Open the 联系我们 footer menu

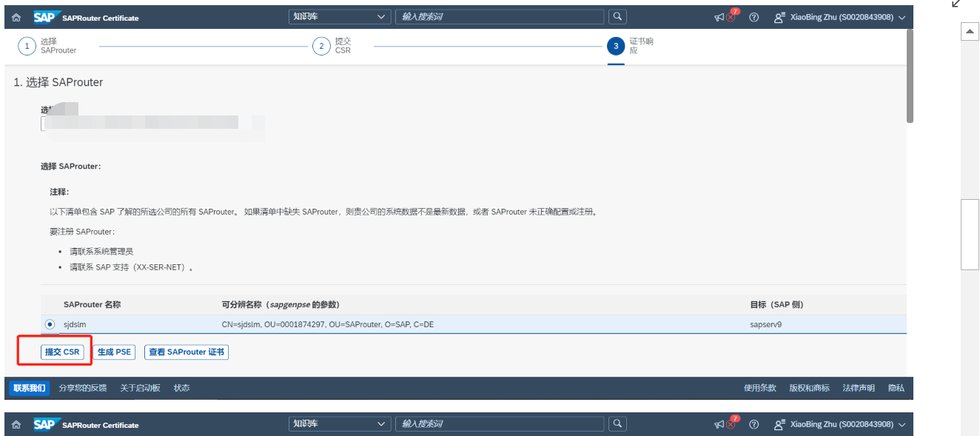(x=28, y=387)
